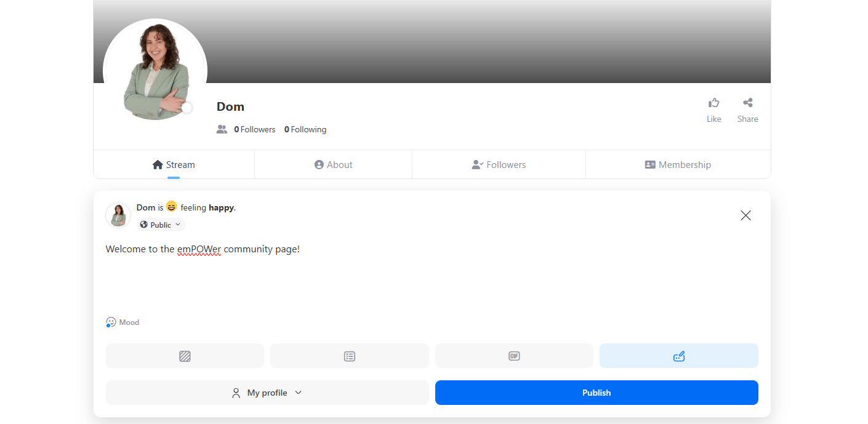Open the My profile dropdown
868x424 pixels.
coord(267,392)
